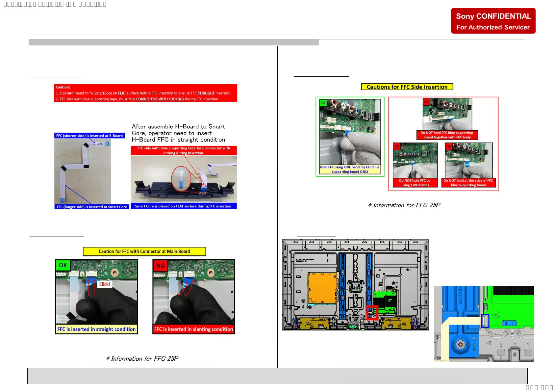Click the 'Hold FFC using ONE hand' caption

[x=350, y=169]
